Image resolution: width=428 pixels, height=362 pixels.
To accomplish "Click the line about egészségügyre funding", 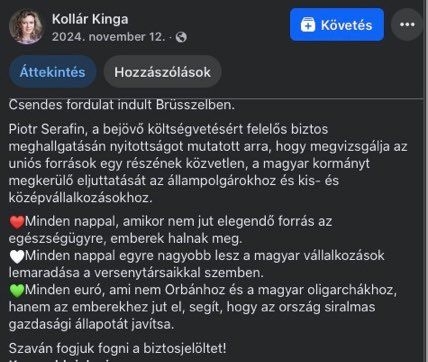I will pos(170,230).
